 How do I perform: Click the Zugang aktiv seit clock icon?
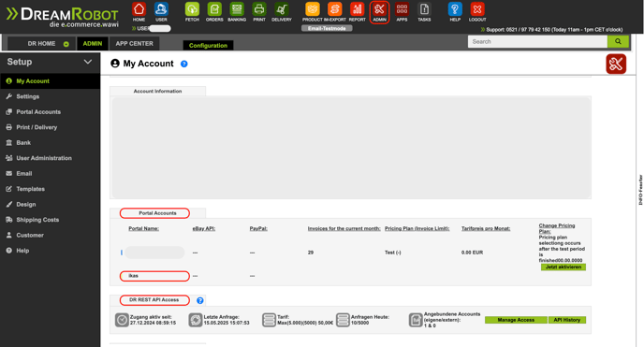122,320
